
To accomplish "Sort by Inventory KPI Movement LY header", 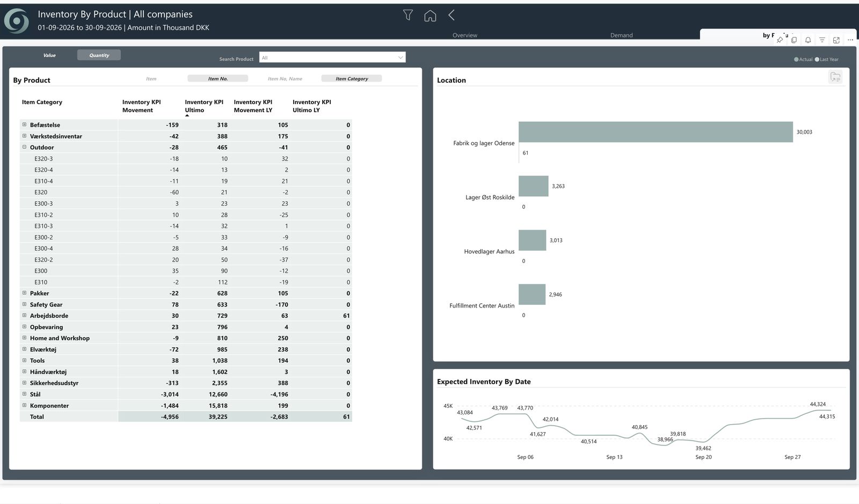I will click(x=253, y=106).
